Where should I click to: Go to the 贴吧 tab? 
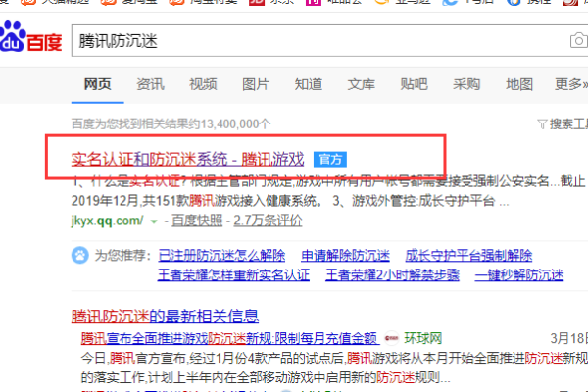coord(414,84)
